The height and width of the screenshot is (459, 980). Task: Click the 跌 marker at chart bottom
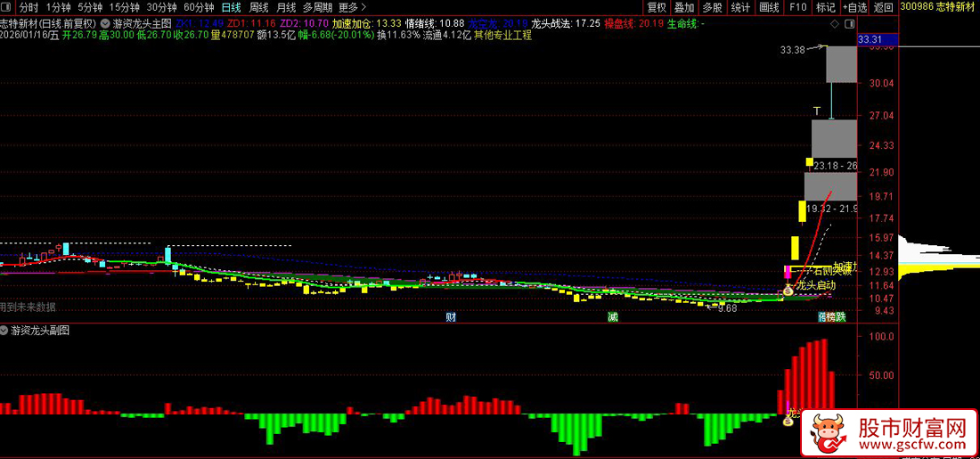(841, 317)
